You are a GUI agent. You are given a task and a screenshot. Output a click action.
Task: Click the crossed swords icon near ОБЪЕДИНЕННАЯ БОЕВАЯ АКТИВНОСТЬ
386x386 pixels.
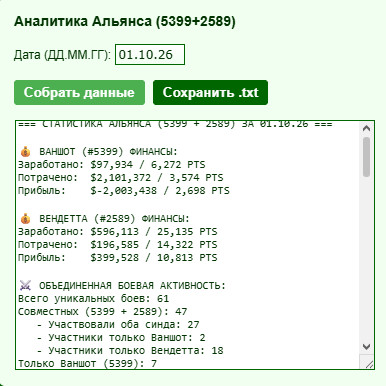(x=25, y=286)
